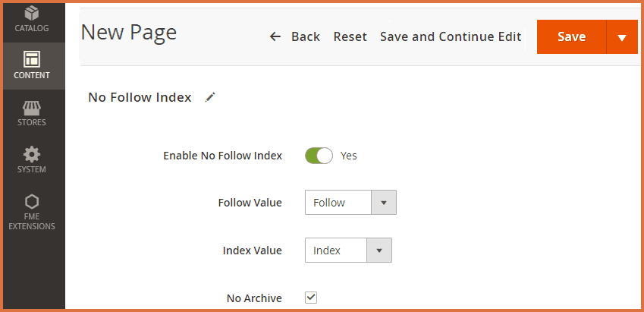Click the System gear icon
Viewport: 644px width, 312px height.
pos(32,153)
